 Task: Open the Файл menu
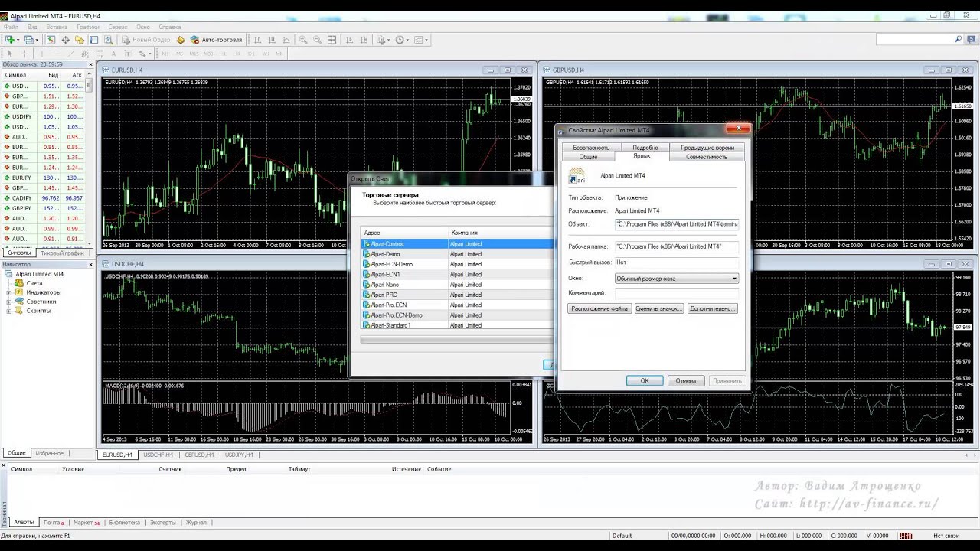11,27
